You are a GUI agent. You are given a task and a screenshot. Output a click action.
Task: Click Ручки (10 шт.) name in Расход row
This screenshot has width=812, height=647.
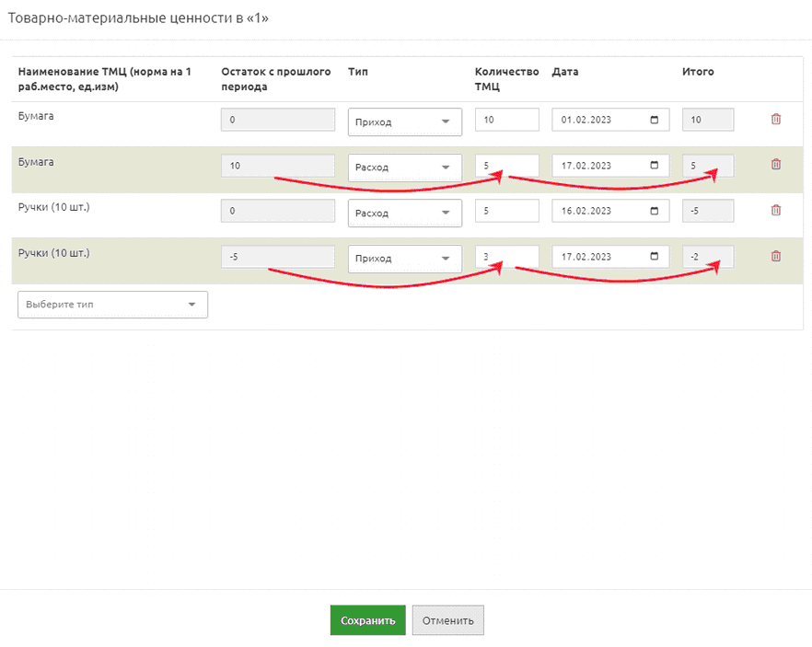point(53,207)
